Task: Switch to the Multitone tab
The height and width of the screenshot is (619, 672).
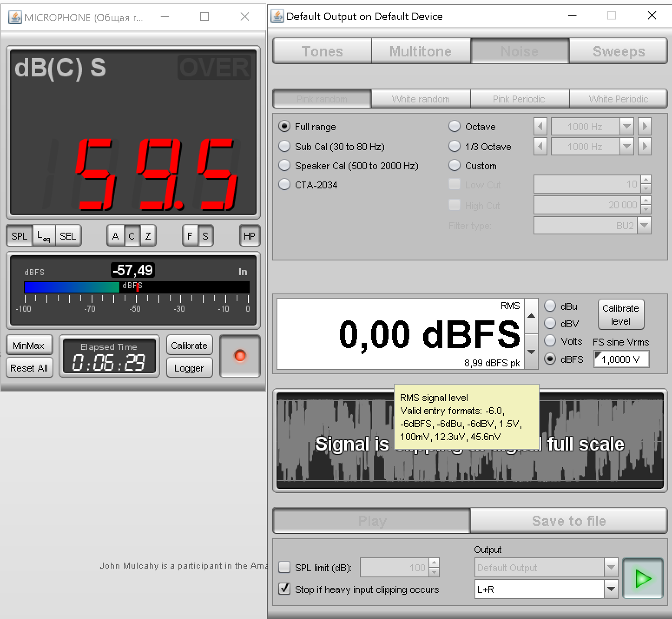Action: coord(421,51)
